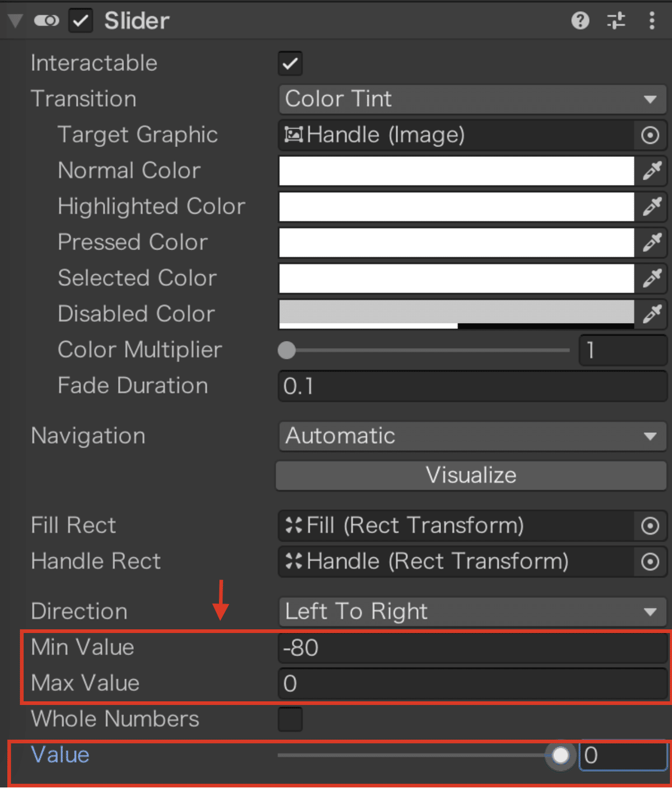Screen dimensions: 672x789
Task: Click the Normal Color eyedropper
Action: [652, 171]
